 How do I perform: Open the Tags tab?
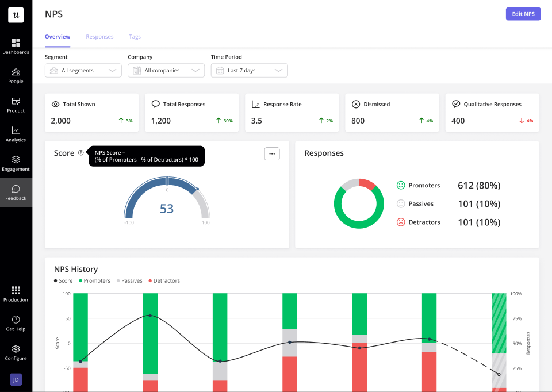click(135, 36)
